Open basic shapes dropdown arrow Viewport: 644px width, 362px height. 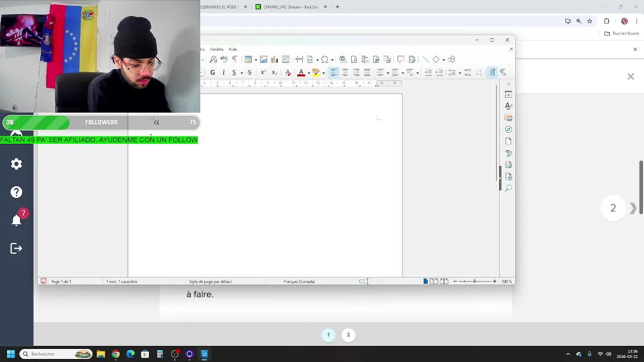click(443, 60)
